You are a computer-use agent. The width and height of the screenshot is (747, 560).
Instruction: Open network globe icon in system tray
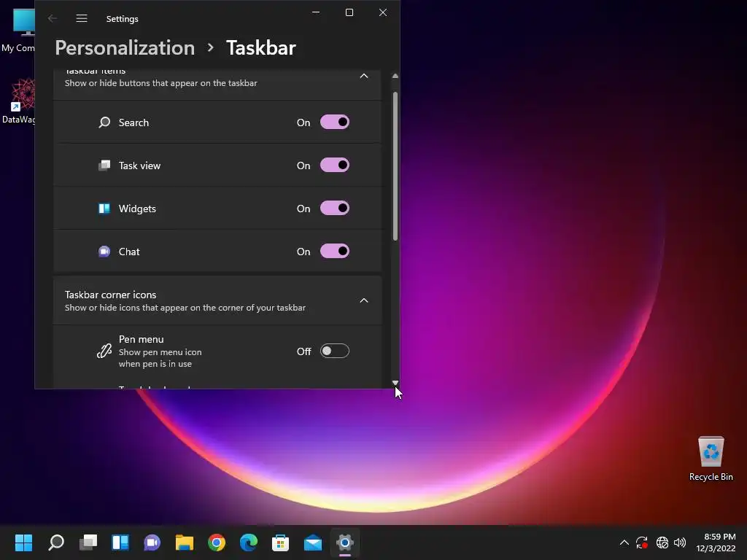pyautogui.click(x=662, y=542)
